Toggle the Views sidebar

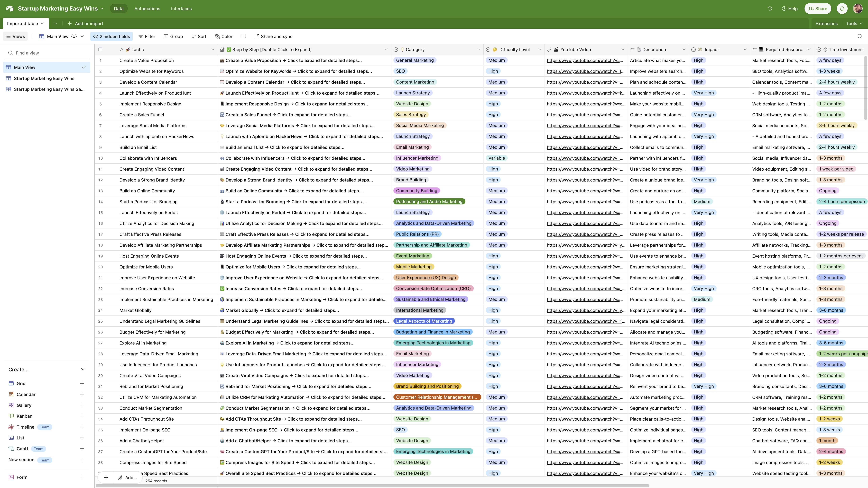pos(15,36)
